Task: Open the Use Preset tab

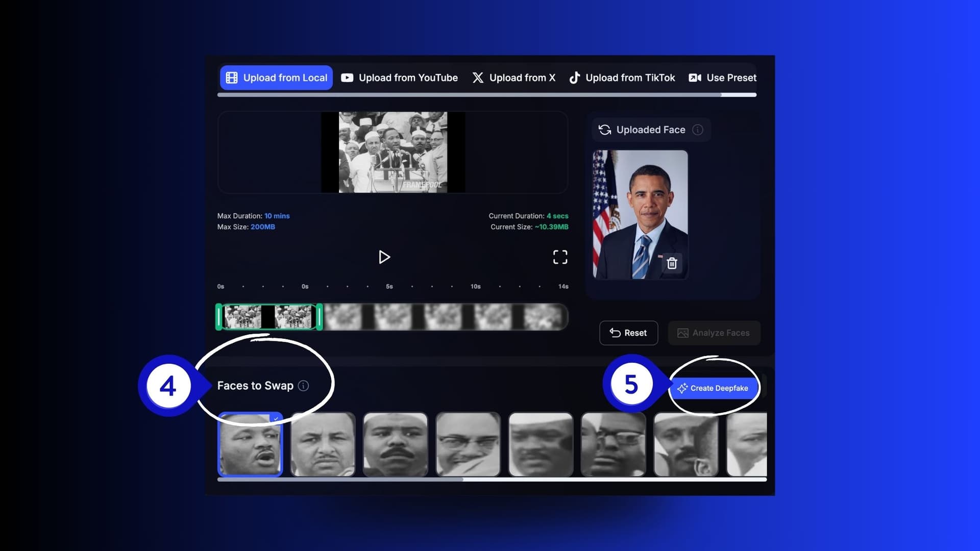Action: pos(722,78)
